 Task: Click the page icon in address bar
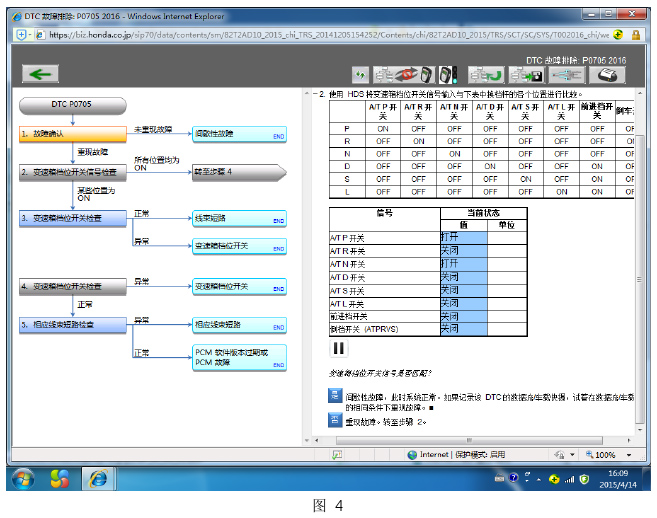pyautogui.click(x=40, y=35)
